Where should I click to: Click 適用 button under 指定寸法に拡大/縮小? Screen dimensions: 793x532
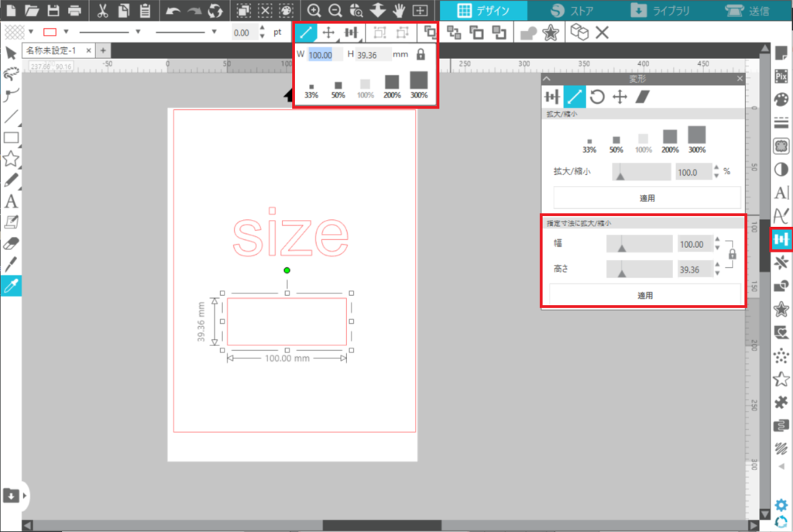645,295
